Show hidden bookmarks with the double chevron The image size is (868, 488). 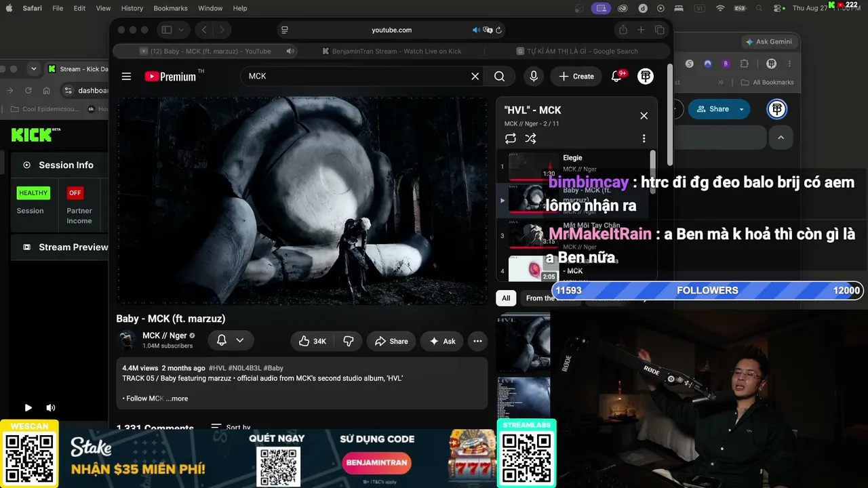tap(720, 82)
